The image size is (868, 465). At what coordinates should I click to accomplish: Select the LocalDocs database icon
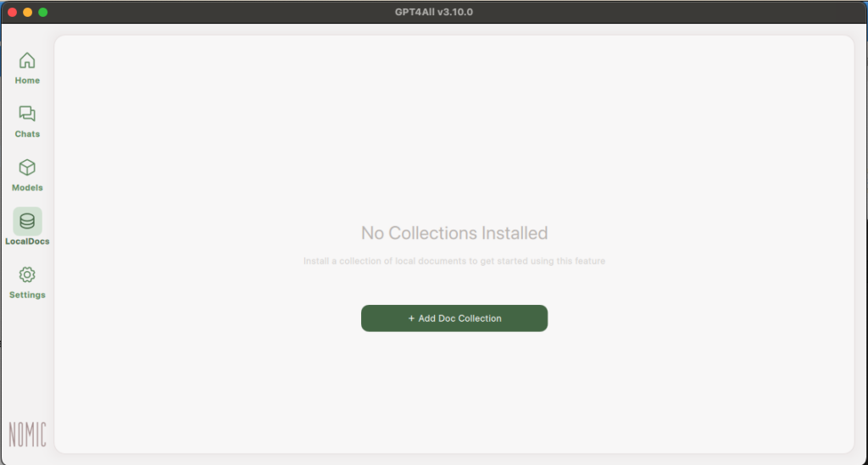pos(27,221)
